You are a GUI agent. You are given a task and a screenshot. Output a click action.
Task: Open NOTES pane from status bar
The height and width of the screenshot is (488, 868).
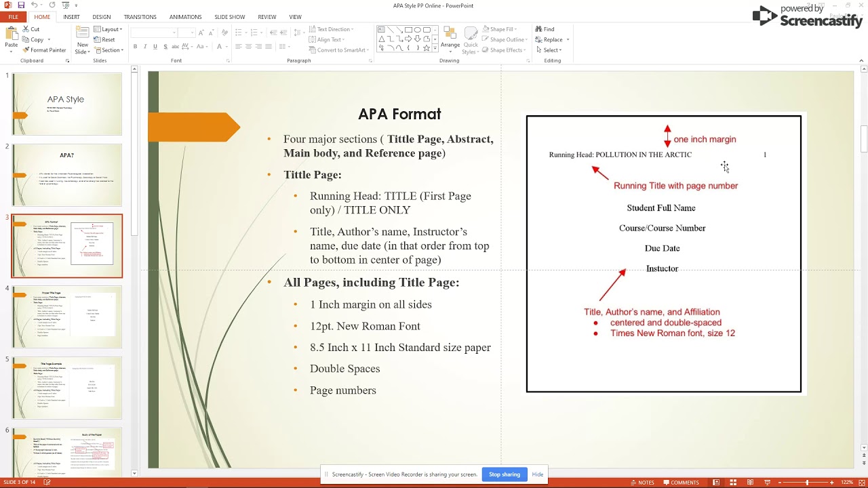click(642, 483)
